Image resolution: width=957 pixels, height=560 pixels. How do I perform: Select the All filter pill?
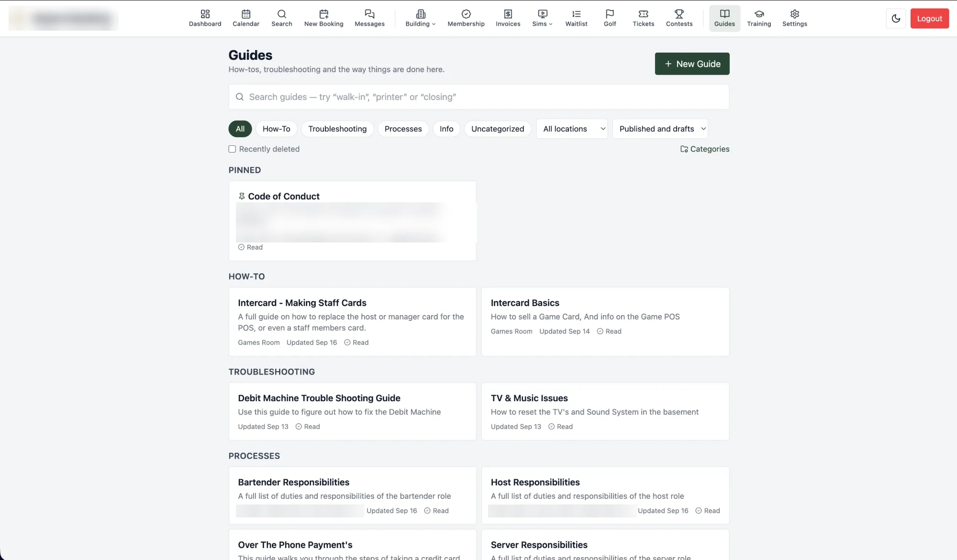pyautogui.click(x=240, y=129)
